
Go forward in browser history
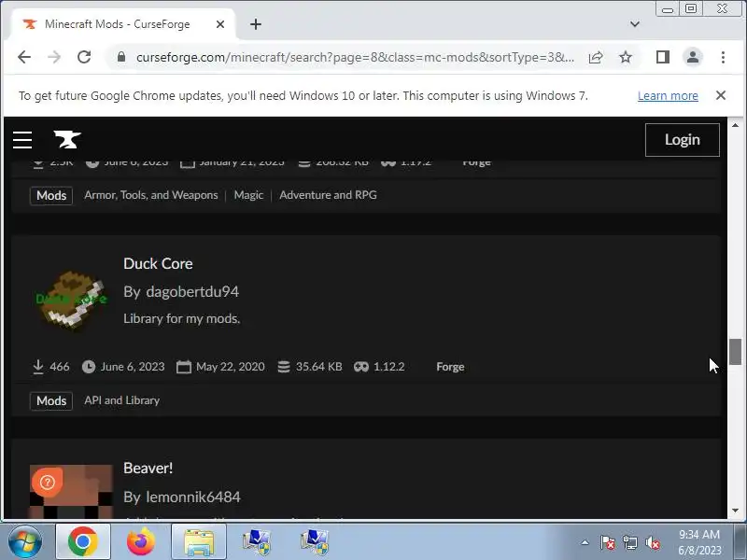click(54, 57)
